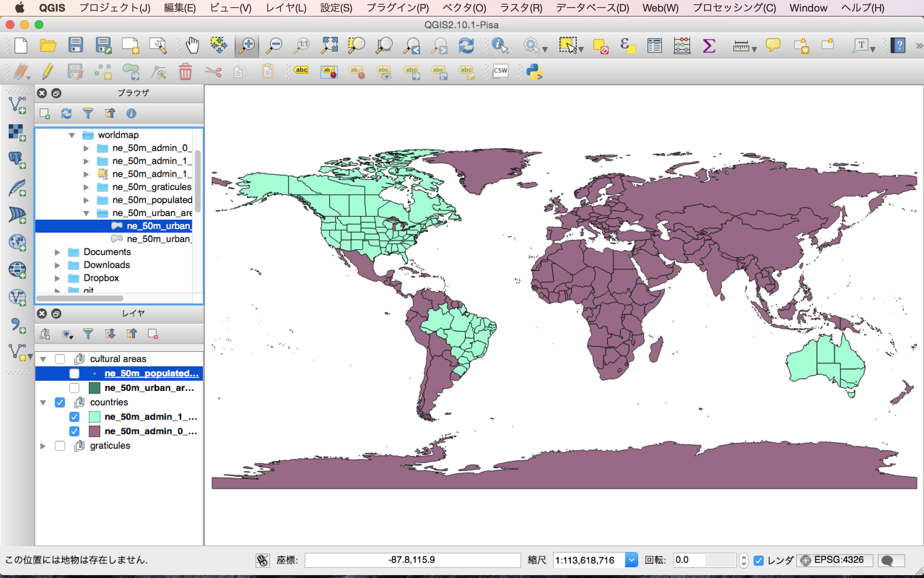Enable ne_50m_populated layer checkbox
Viewport: 924px width, 578px height.
tap(74, 374)
